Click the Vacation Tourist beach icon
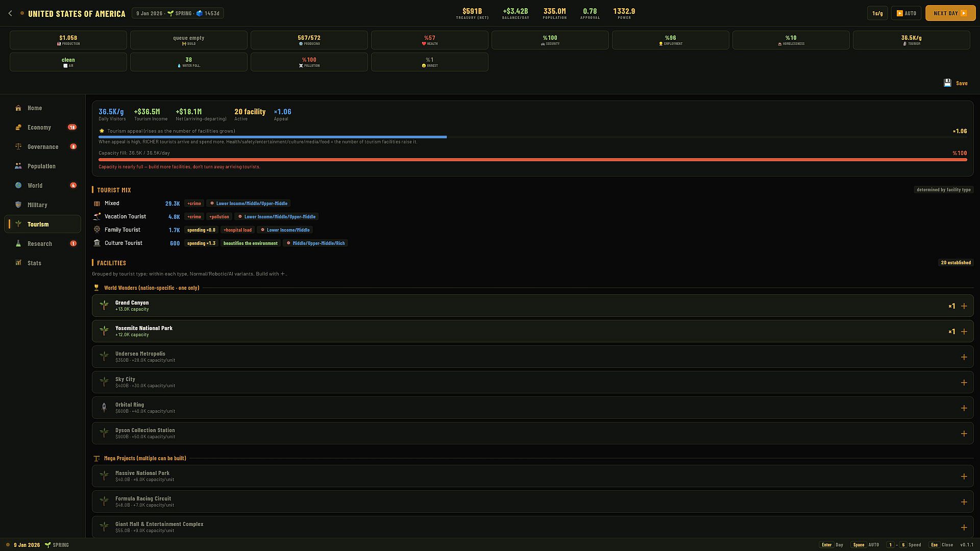This screenshot has height=551, width=980. click(x=97, y=217)
